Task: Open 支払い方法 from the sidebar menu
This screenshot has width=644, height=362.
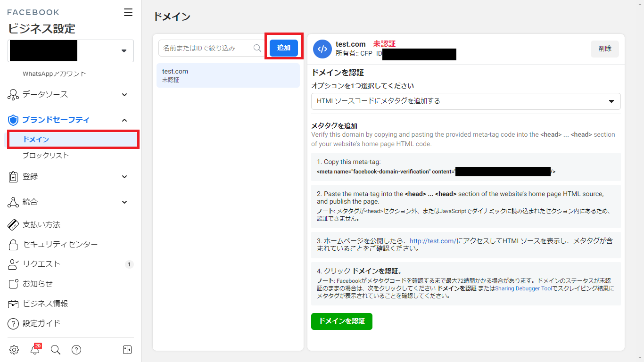Action: [x=41, y=225]
